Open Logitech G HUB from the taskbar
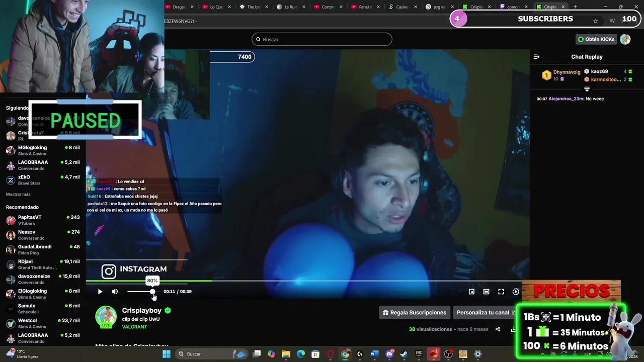Screen dimensions: 644x362 tap(360, 354)
